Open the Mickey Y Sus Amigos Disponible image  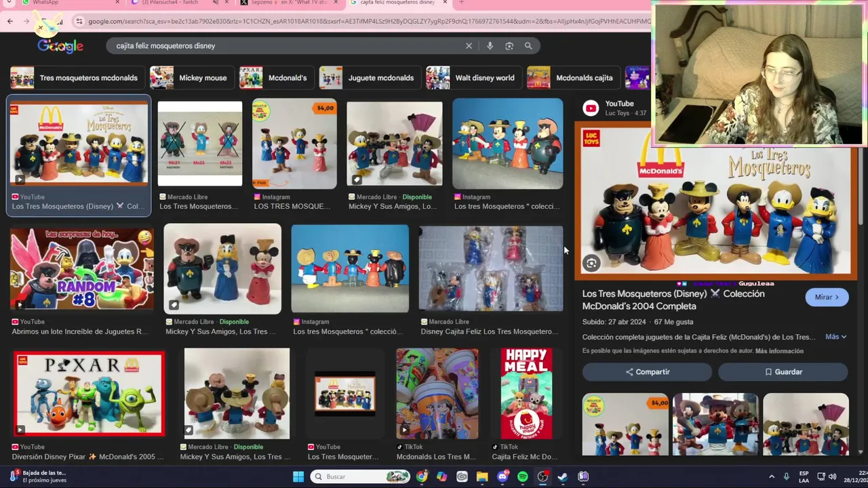(x=395, y=144)
